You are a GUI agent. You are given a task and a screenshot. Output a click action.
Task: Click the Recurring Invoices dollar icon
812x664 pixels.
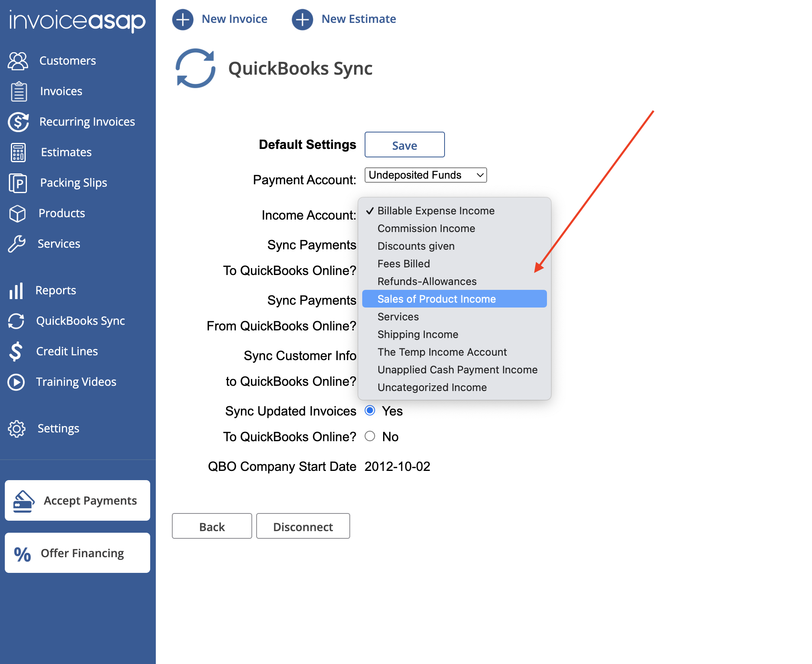pyautogui.click(x=18, y=122)
